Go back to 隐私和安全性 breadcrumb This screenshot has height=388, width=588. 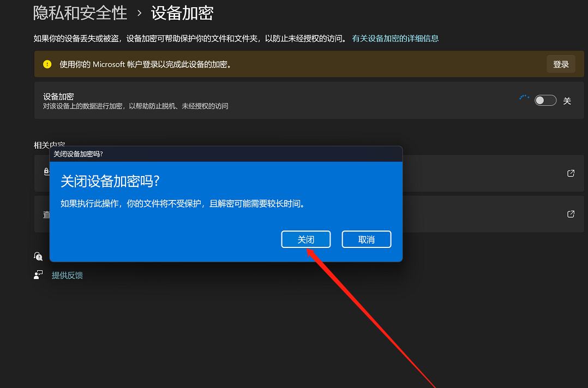tap(80, 13)
